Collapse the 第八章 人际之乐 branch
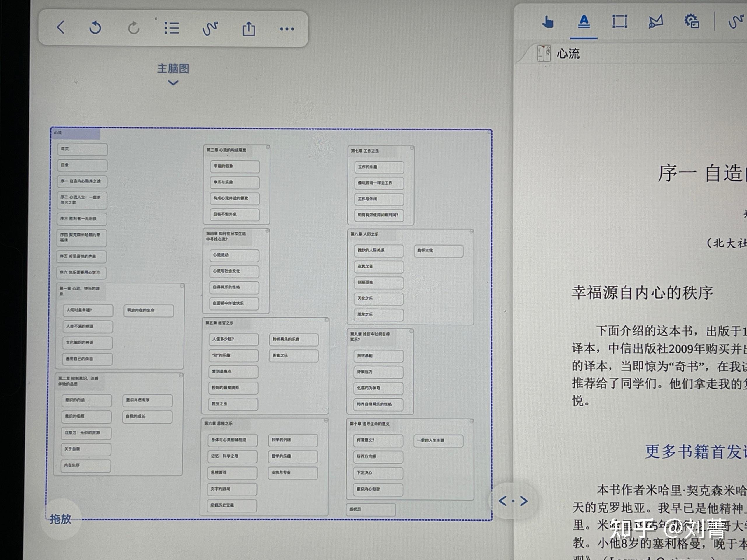This screenshot has height=560, width=747. tap(472, 232)
